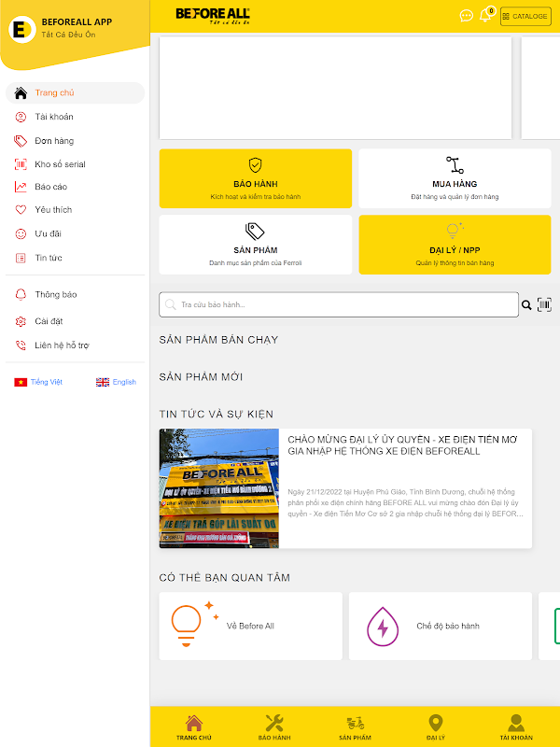Click the orange lightbulb icon

coord(194,624)
